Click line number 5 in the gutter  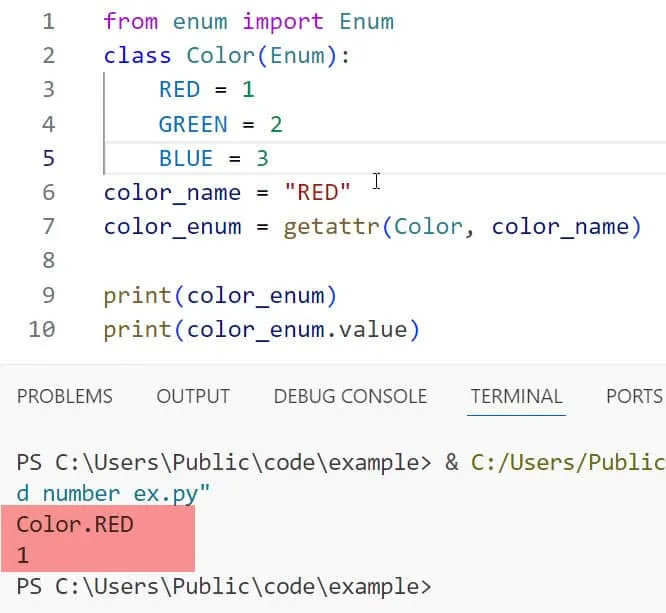(48, 158)
